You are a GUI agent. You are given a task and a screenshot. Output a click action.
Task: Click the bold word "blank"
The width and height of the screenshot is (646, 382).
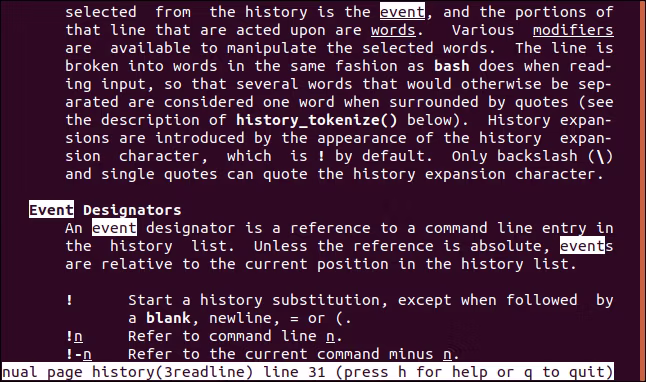pyautogui.click(x=168, y=318)
